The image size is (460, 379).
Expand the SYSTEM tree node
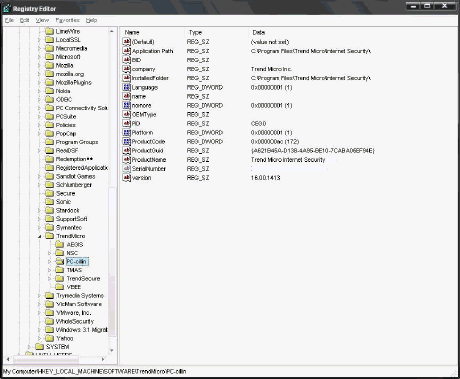click(x=29, y=347)
